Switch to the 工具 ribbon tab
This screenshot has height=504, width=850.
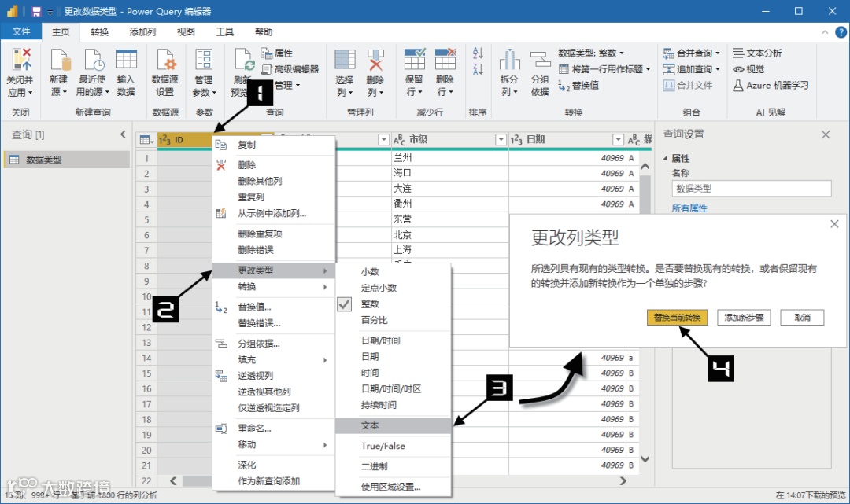[x=225, y=32]
